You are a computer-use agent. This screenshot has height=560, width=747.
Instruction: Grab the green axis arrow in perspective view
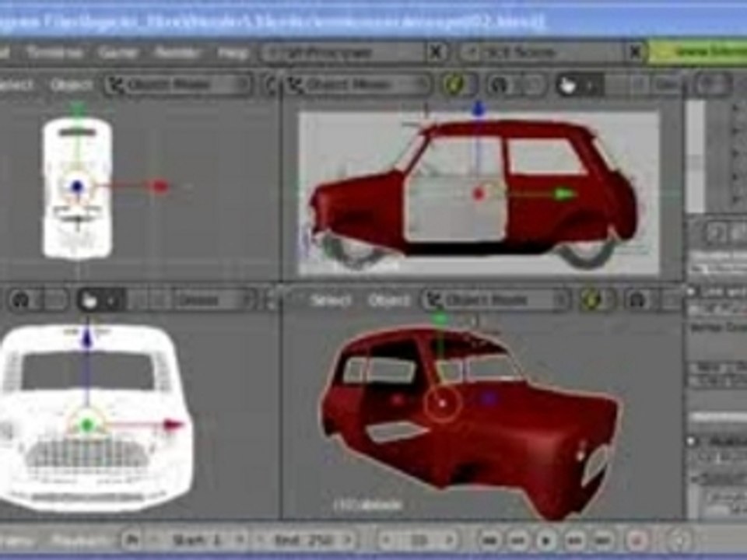coord(440,318)
